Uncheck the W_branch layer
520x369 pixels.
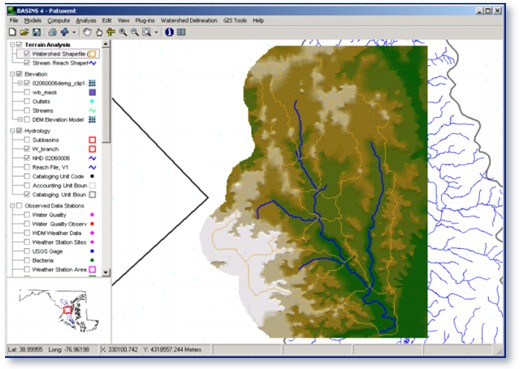click(27, 149)
